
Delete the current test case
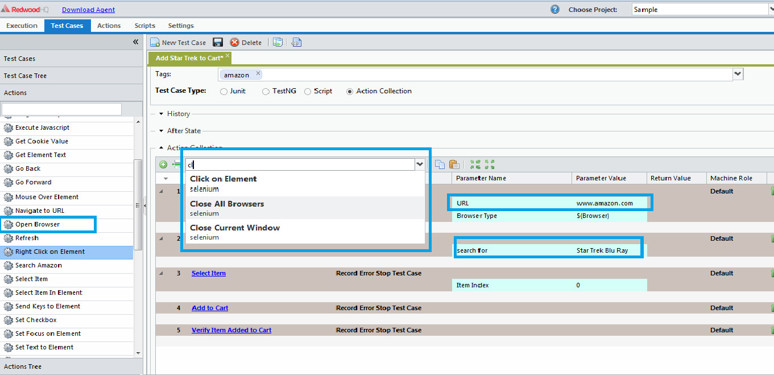coord(246,42)
